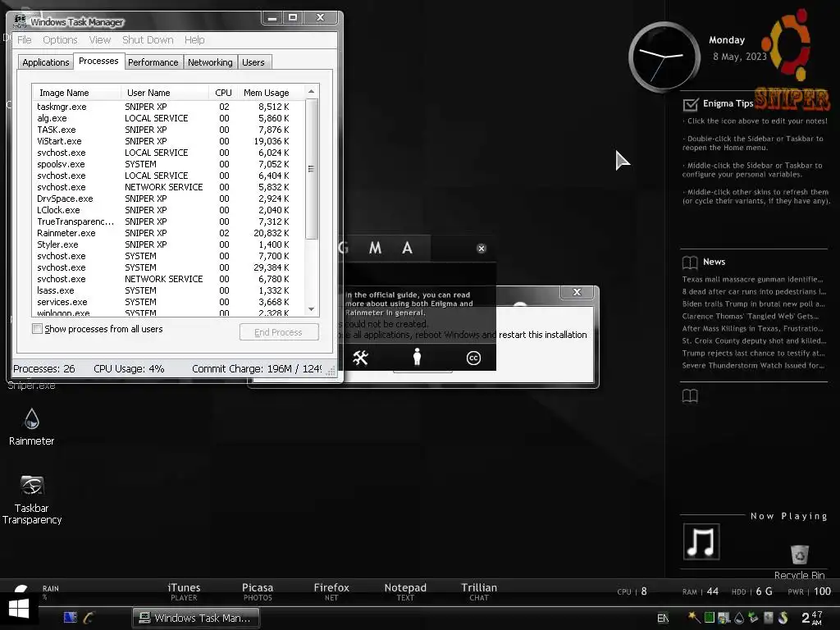The height and width of the screenshot is (630, 840).
Task: Select the taskmgr.exe process row
Action: click(x=168, y=107)
